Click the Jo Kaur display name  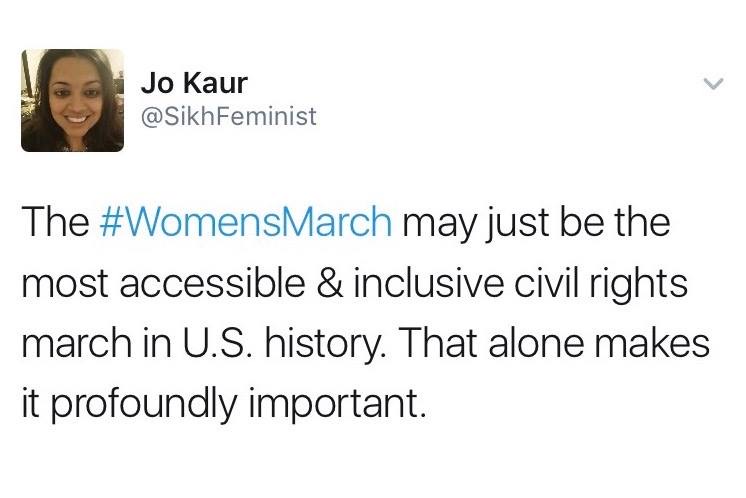[194, 84]
